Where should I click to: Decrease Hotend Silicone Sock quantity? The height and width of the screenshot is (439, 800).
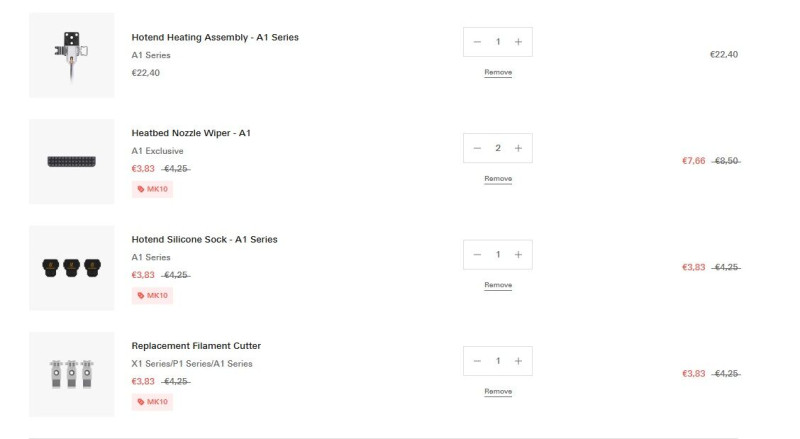point(477,255)
